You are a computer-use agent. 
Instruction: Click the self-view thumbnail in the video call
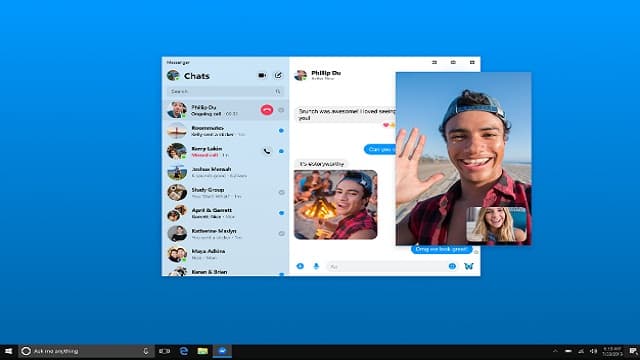coord(496,224)
